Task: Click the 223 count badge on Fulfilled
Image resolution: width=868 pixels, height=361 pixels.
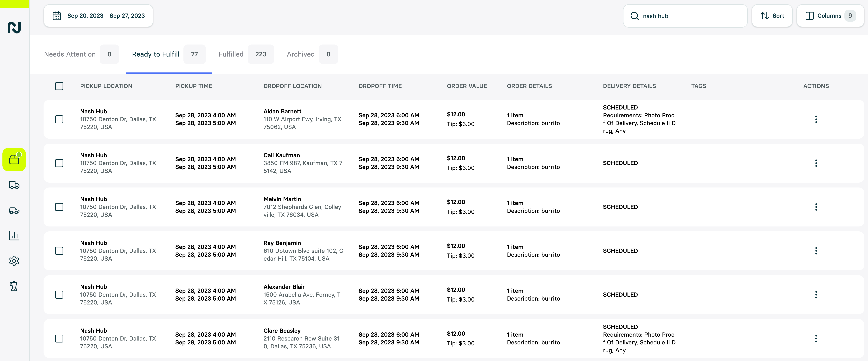Action: pos(260,54)
